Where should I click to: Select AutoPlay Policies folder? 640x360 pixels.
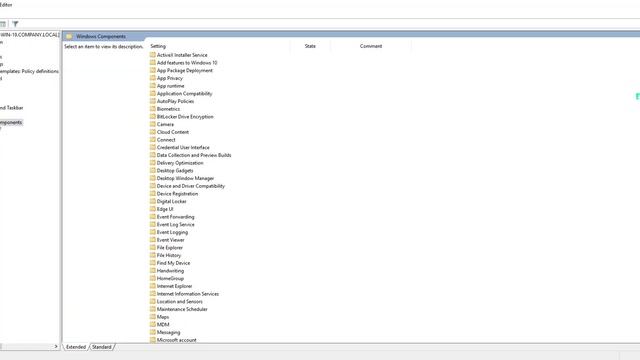172,101
